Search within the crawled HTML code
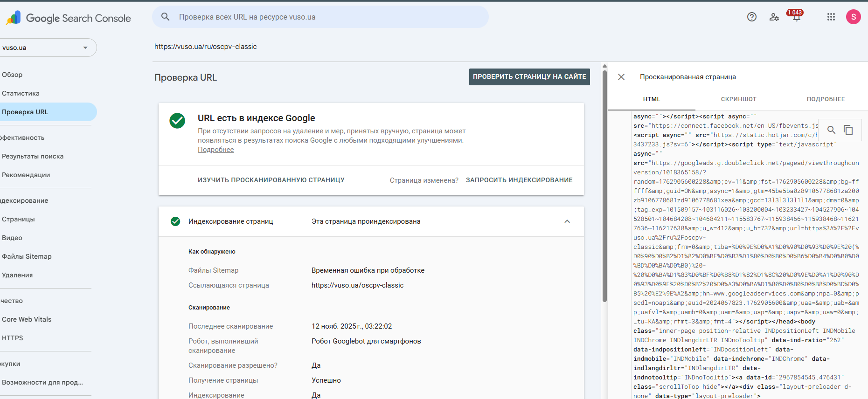The height and width of the screenshot is (399, 868). [831, 130]
